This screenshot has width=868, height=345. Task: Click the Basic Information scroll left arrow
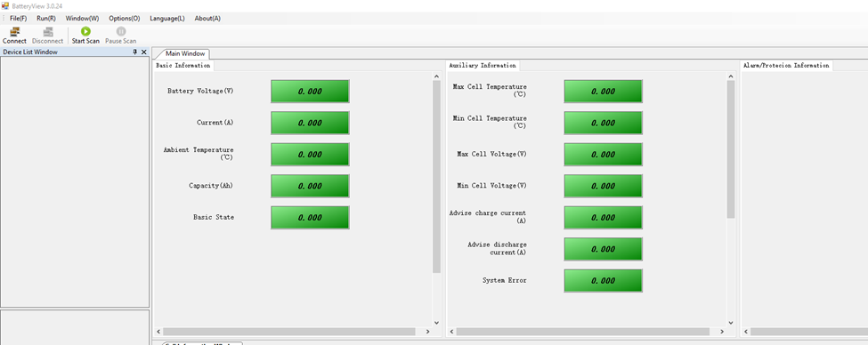158,332
